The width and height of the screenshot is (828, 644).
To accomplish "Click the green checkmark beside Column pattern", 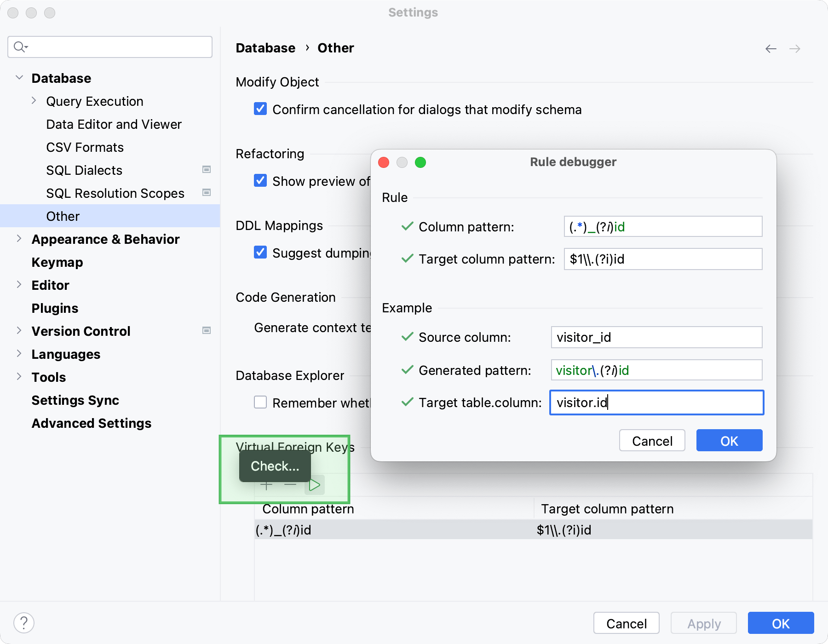I will click(x=407, y=226).
